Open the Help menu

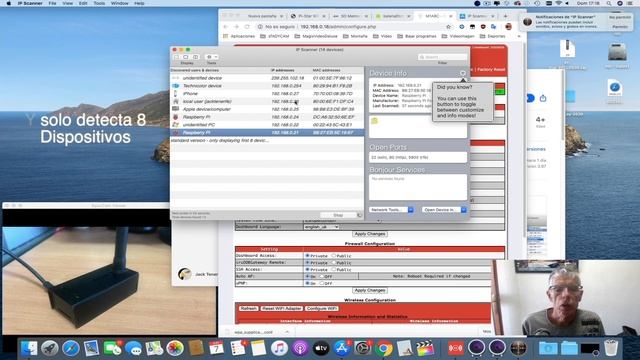point(139,3)
